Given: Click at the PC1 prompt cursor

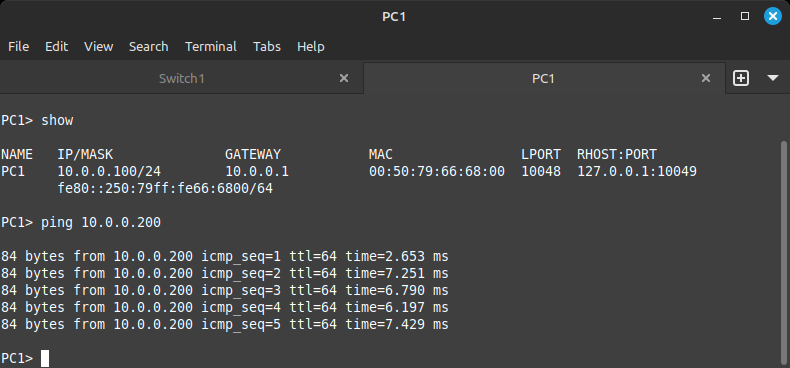Looking at the screenshot, I should click(x=45, y=358).
